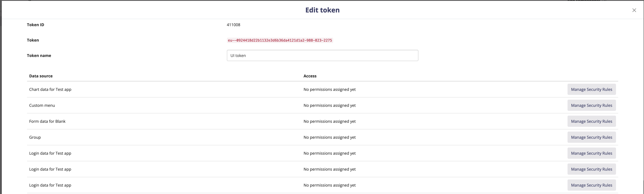Click Custom menu's 'No permissions assigned yet' text
The image size is (644, 194).
(330, 106)
